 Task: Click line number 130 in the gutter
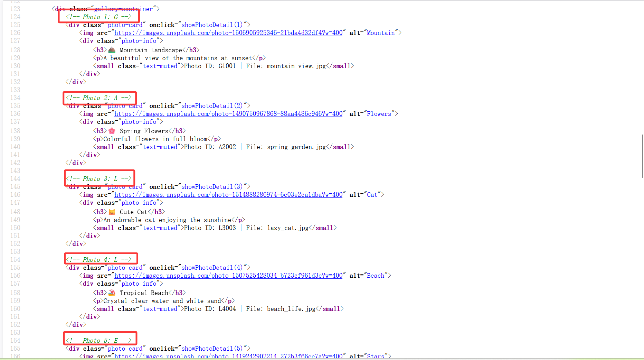(15, 66)
